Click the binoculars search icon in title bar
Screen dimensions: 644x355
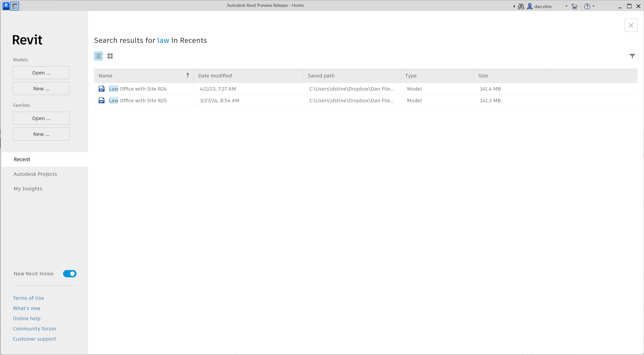point(521,7)
